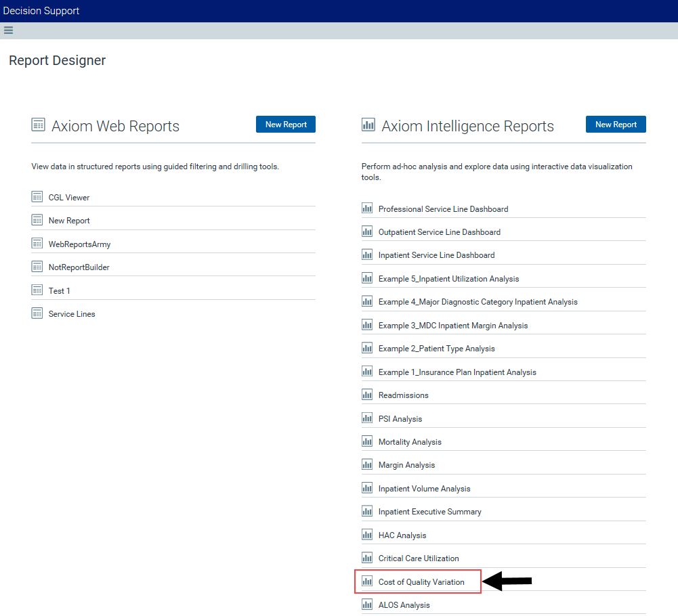Click the chart icon beside ALOS Analysis
Viewport: 678px width, 616px height.
point(367,604)
